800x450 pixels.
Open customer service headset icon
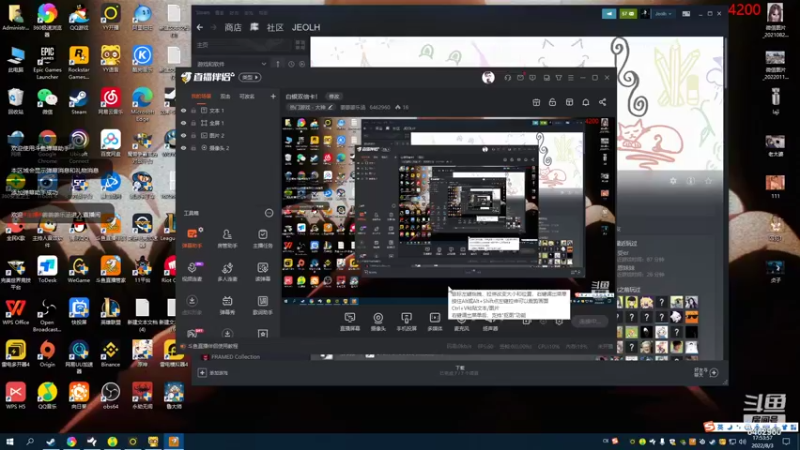click(508, 78)
